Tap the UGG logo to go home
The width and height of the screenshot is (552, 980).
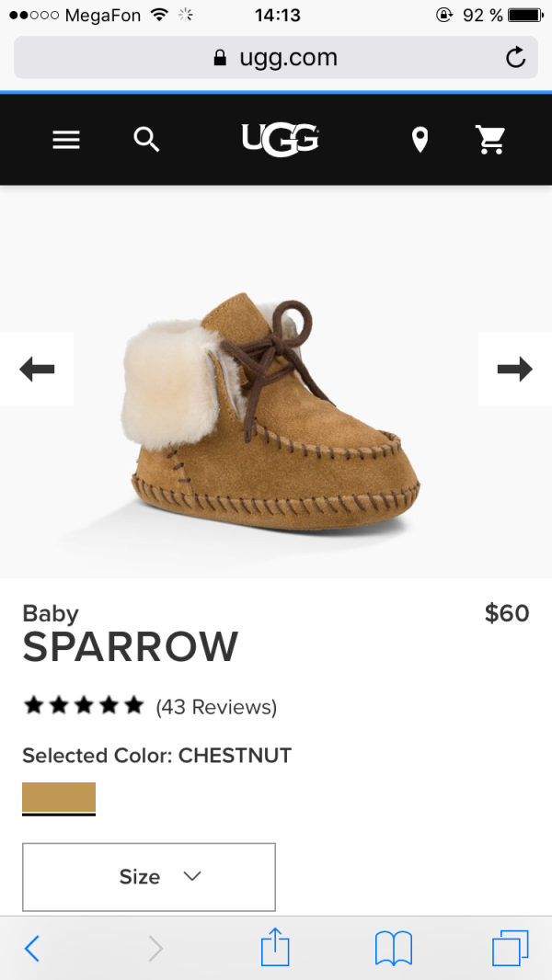280,140
